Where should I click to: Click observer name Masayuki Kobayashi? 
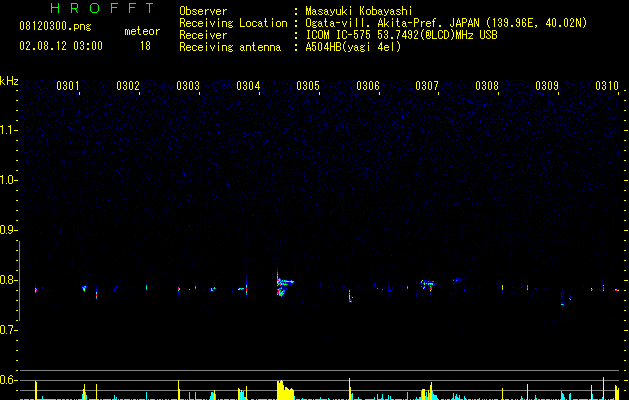pos(359,11)
